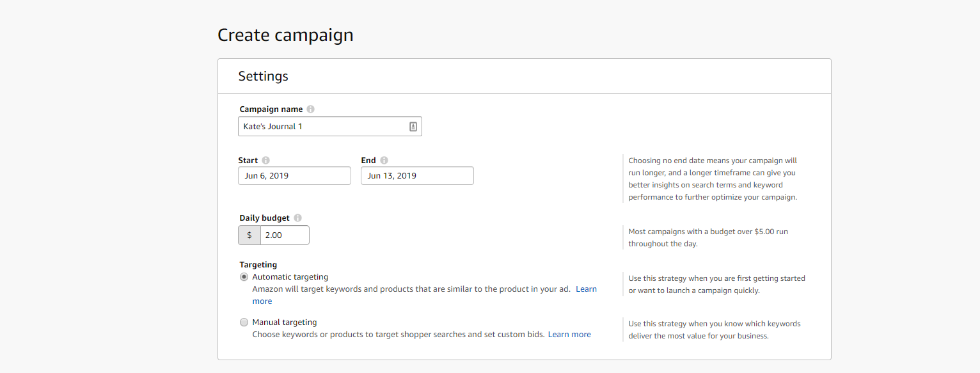The width and height of the screenshot is (980, 373).
Task: Click the dollar sign prefix of budget
Action: pyautogui.click(x=249, y=235)
